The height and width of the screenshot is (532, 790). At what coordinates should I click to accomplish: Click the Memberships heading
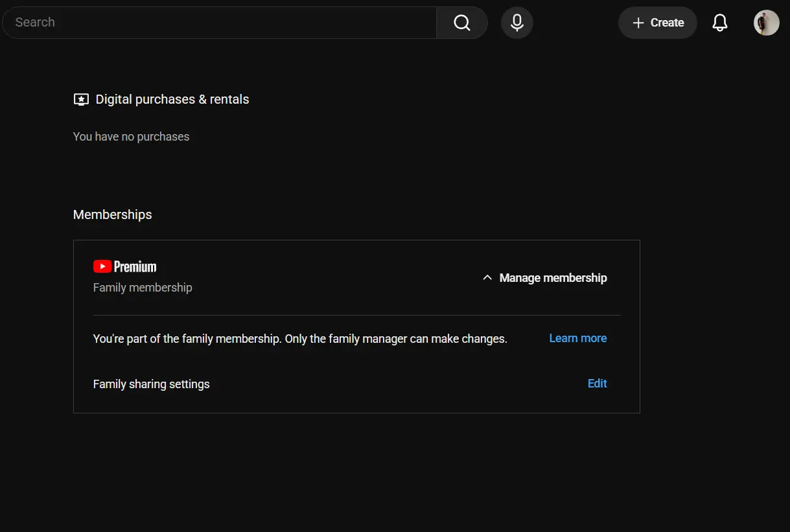[x=113, y=214]
